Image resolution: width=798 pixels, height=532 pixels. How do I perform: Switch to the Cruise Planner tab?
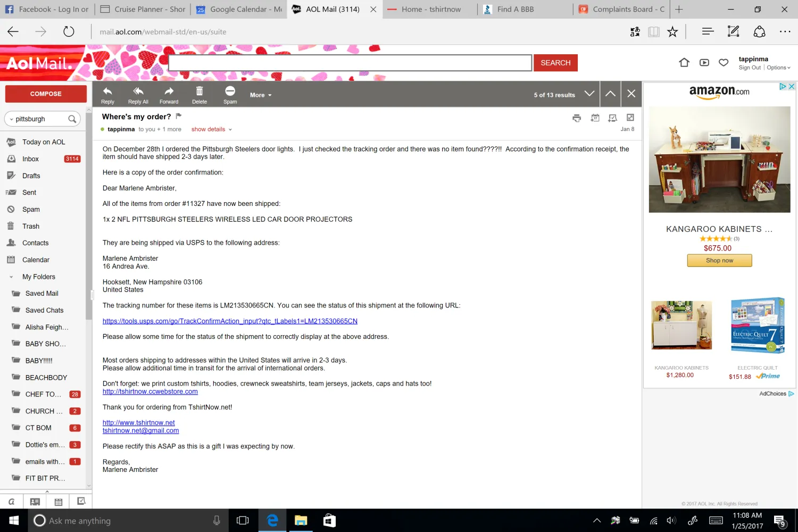click(143, 9)
